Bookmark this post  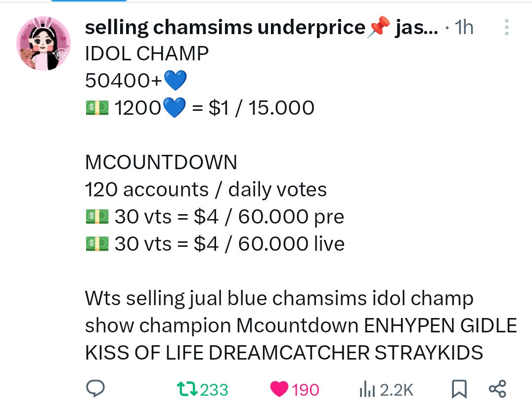click(459, 389)
